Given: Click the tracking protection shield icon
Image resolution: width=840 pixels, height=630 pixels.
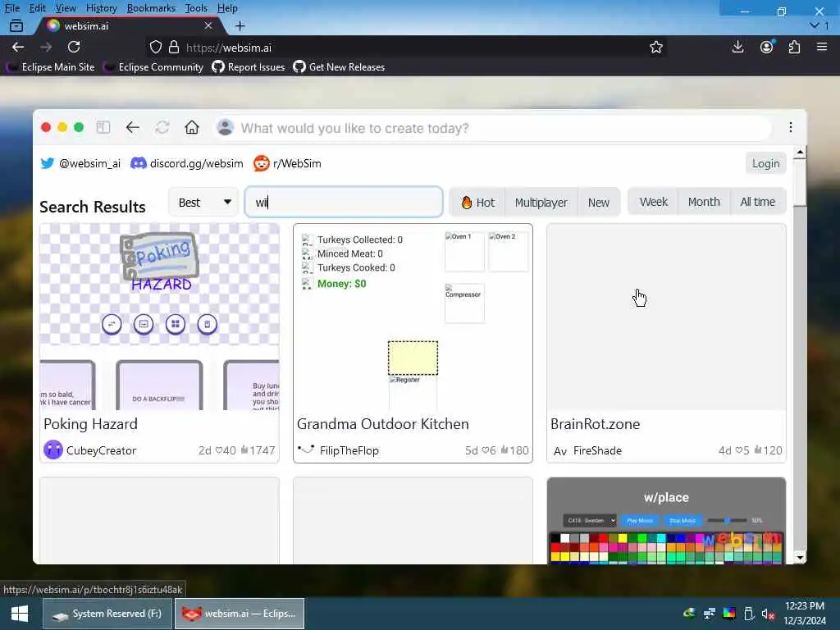Looking at the screenshot, I should (155, 47).
